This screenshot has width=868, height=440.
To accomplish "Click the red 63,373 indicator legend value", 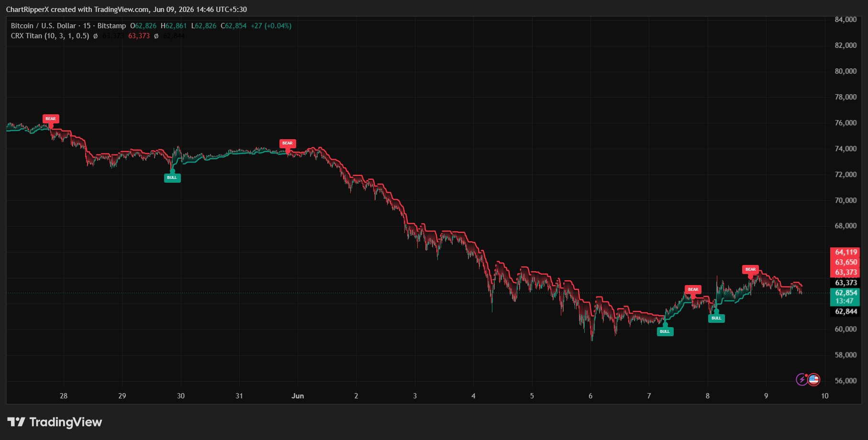I will click(x=139, y=36).
